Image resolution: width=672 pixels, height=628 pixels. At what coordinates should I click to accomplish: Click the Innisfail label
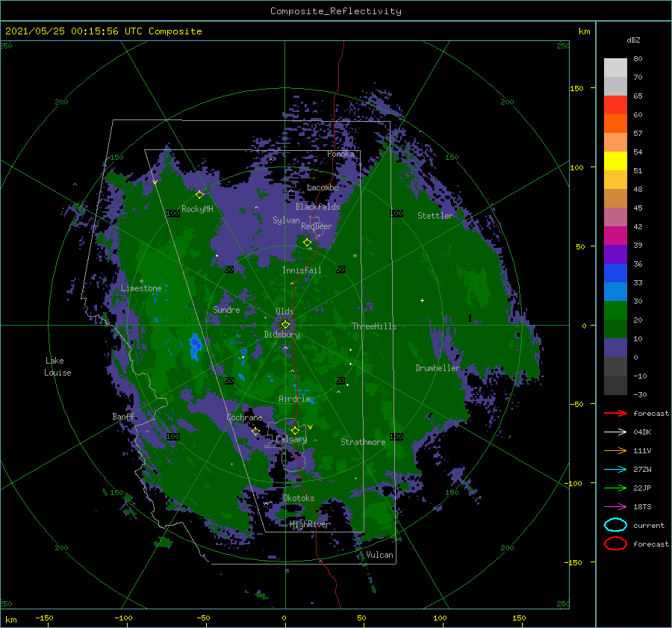302,270
